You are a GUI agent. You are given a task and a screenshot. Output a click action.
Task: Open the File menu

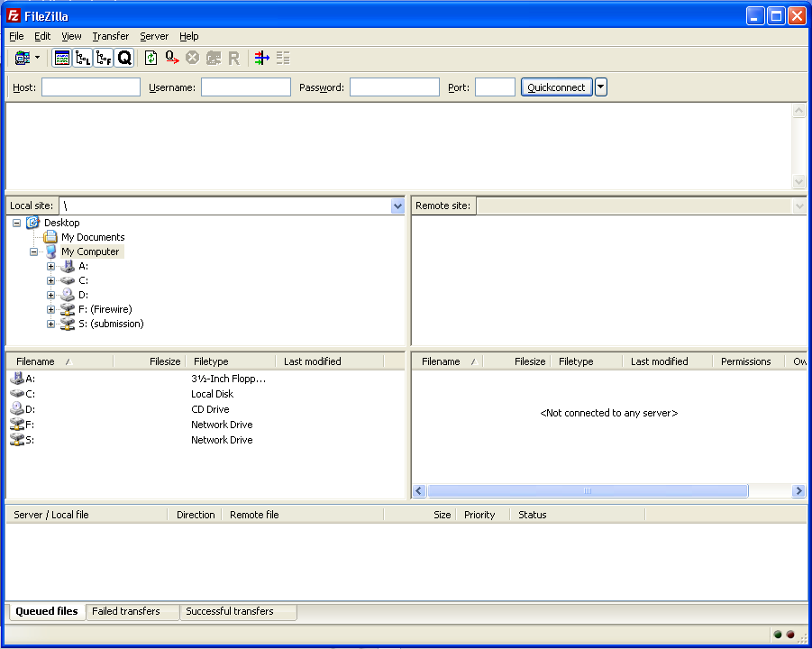click(x=16, y=36)
